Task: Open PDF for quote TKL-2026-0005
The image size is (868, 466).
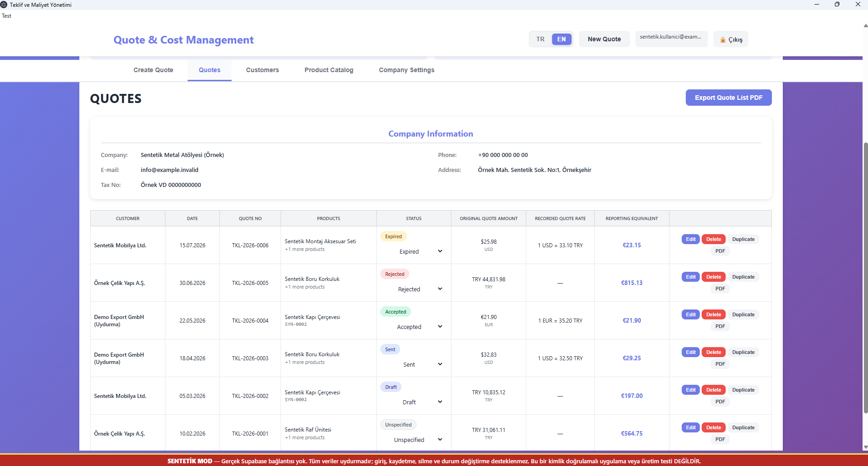Action: (x=720, y=289)
